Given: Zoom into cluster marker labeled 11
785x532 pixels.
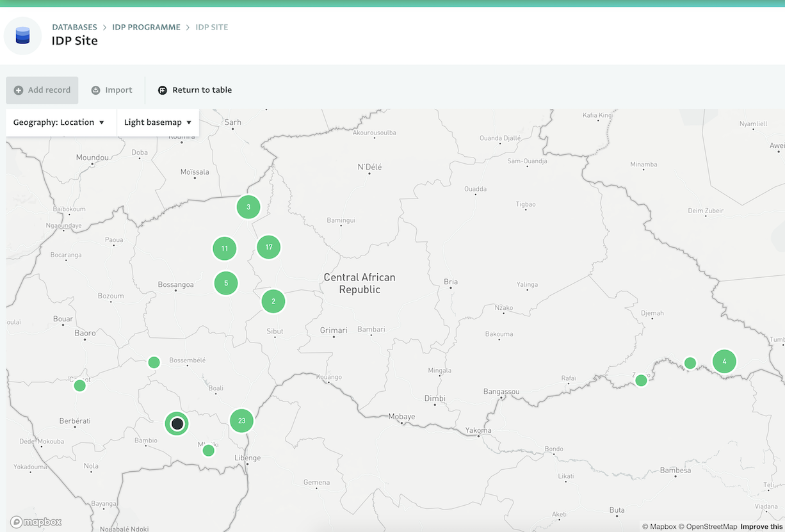Looking at the screenshot, I should coord(225,248).
